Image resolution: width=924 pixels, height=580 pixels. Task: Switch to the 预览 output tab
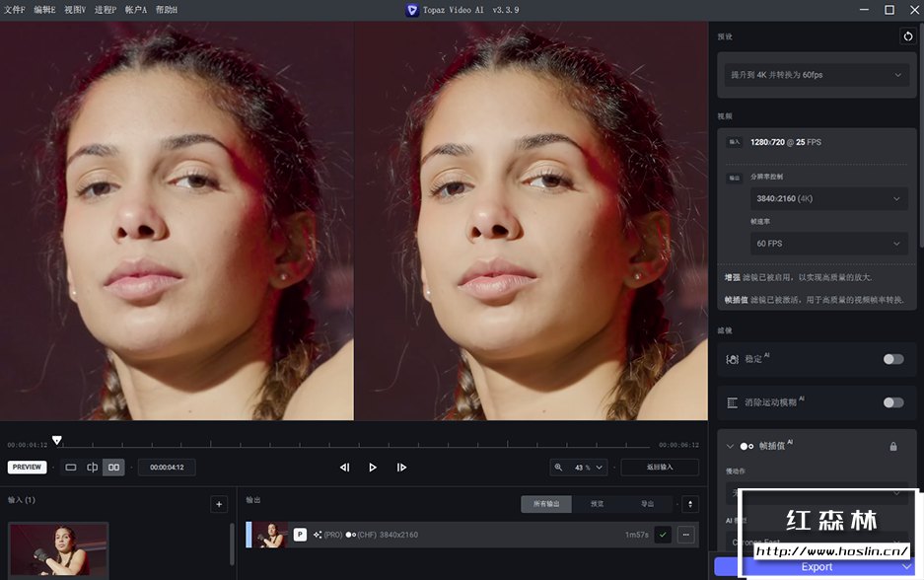point(597,504)
